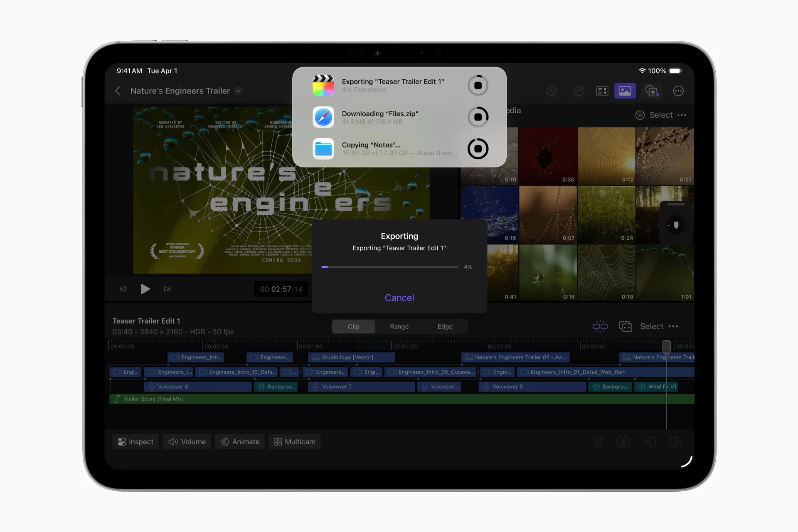Stop the Files.zip download
798x532 pixels.
[x=478, y=117]
